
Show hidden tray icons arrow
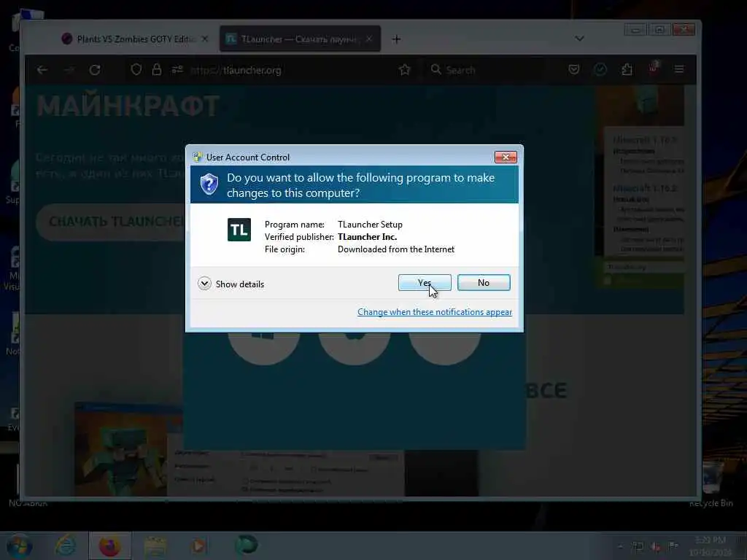(x=620, y=547)
